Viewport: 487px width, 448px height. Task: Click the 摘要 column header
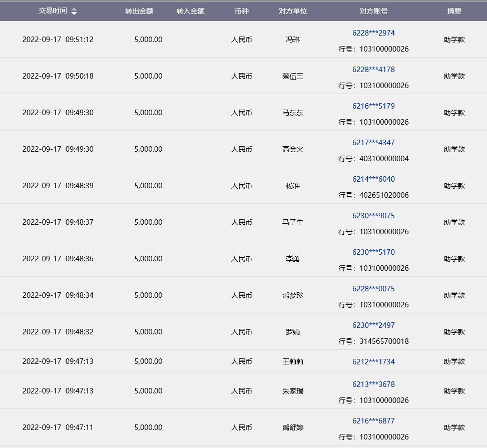tap(454, 11)
